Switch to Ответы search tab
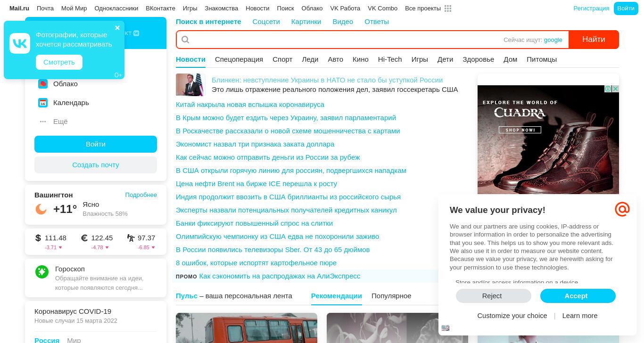The height and width of the screenshot is (343, 644). pyautogui.click(x=377, y=22)
